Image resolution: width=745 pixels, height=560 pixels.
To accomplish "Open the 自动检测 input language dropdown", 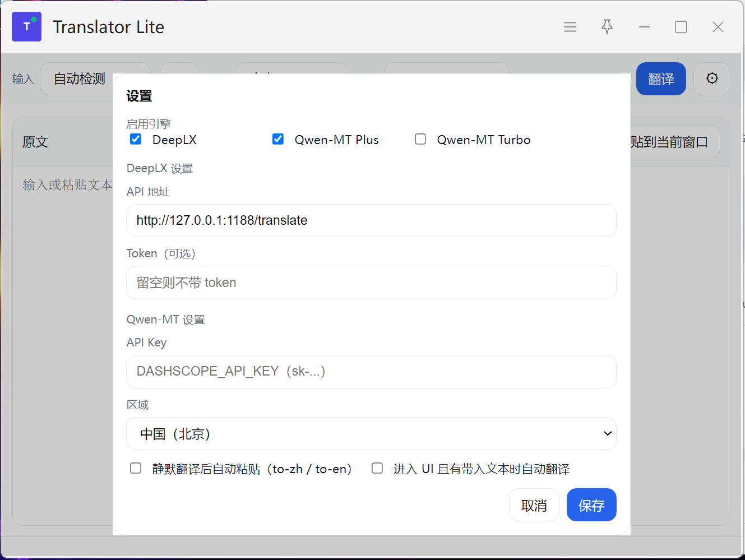I will click(x=80, y=79).
